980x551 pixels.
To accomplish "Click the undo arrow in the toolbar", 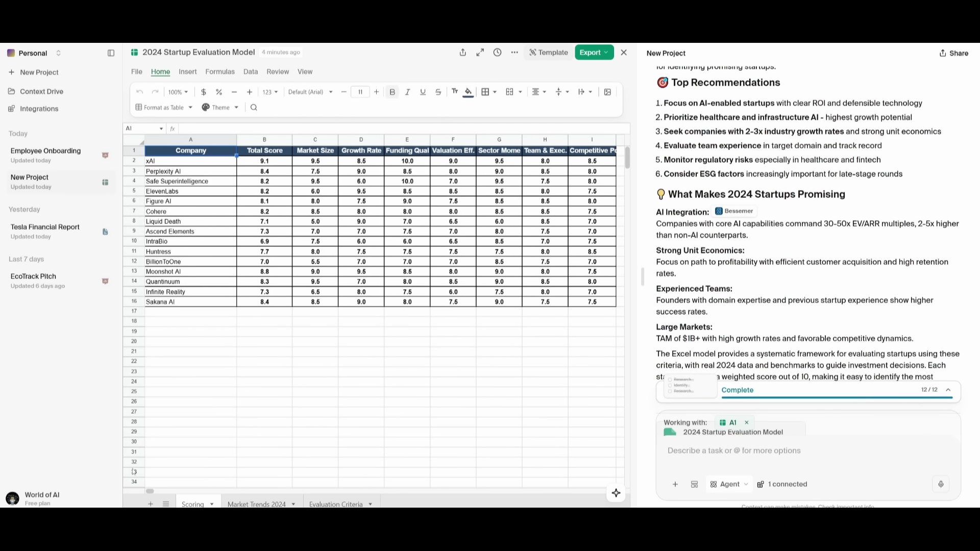I will tap(139, 92).
